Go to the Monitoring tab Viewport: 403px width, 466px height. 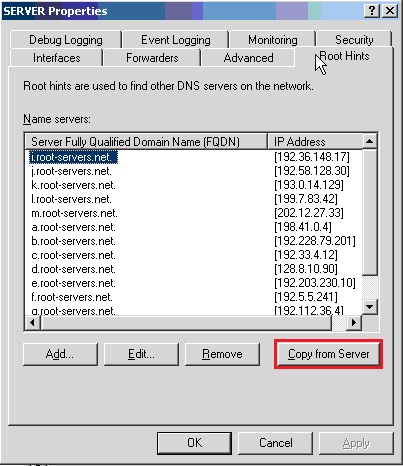pos(273,40)
